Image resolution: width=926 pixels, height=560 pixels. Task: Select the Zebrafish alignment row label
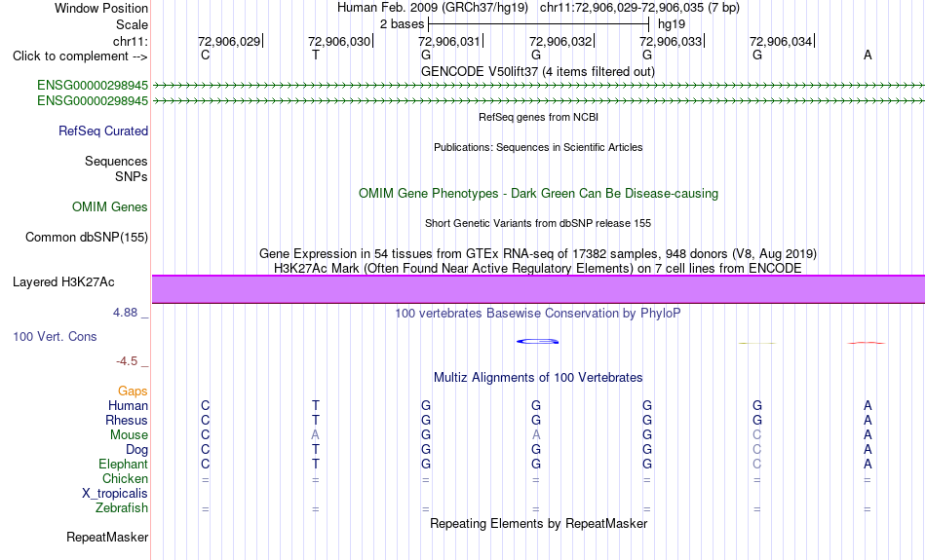pyautogui.click(x=122, y=507)
